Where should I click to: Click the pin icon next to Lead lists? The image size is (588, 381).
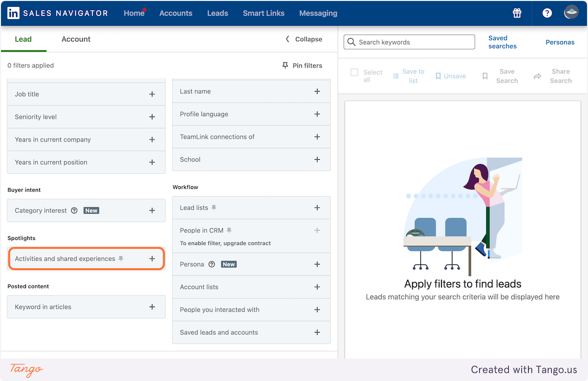pos(213,208)
